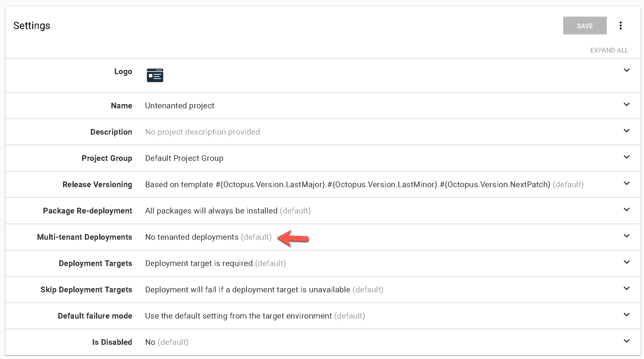Click the Settings heading
644x359 pixels.
point(32,25)
